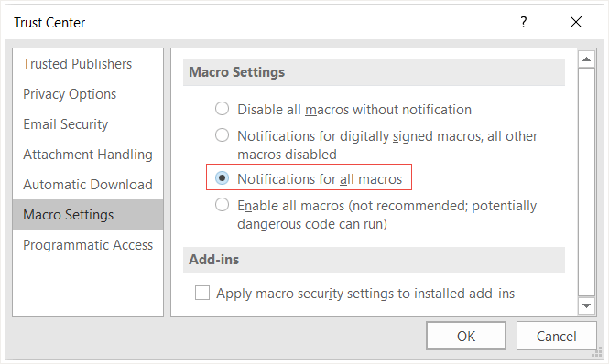
Task: Select the Automatic Download category
Action: coord(88,185)
